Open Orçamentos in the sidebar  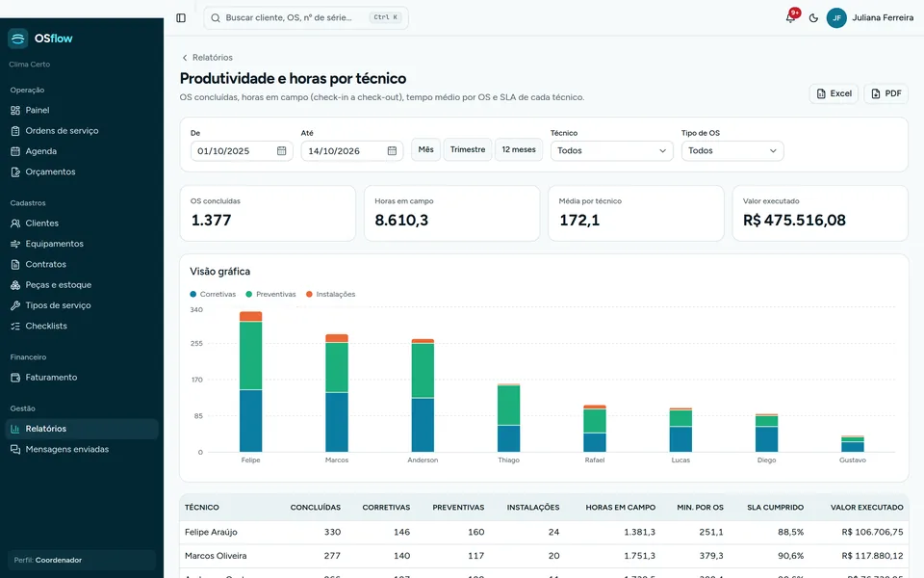81,172
